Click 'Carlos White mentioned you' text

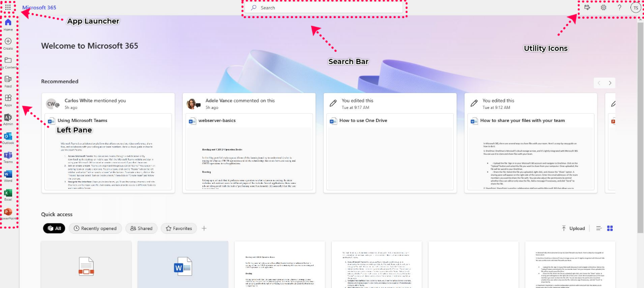(x=95, y=101)
